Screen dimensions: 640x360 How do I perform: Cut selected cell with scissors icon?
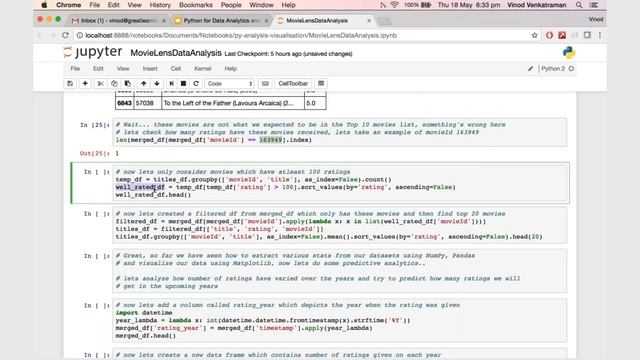tap(100, 83)
